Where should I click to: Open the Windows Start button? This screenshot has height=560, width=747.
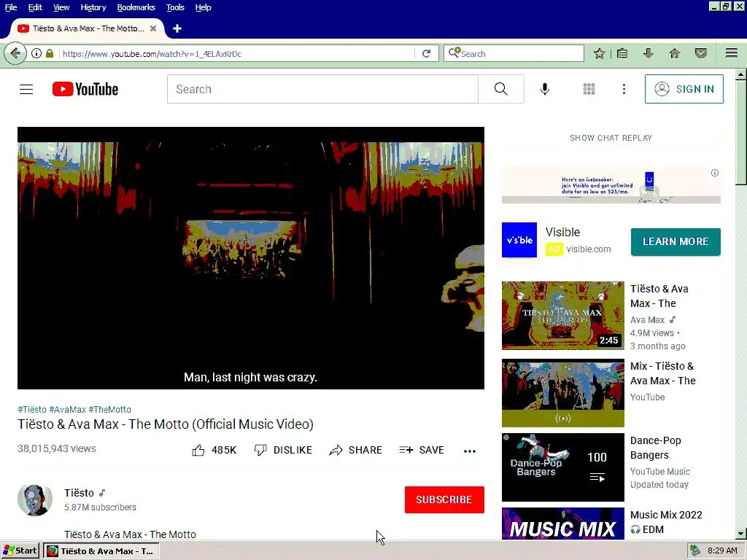[20, 551]
